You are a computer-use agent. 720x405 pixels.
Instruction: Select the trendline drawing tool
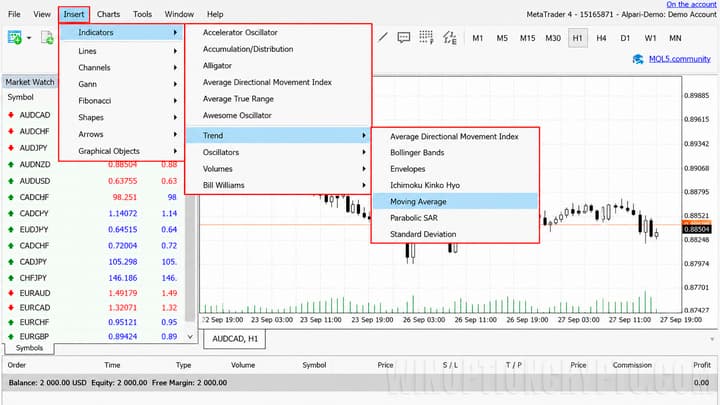click(382, 38)
